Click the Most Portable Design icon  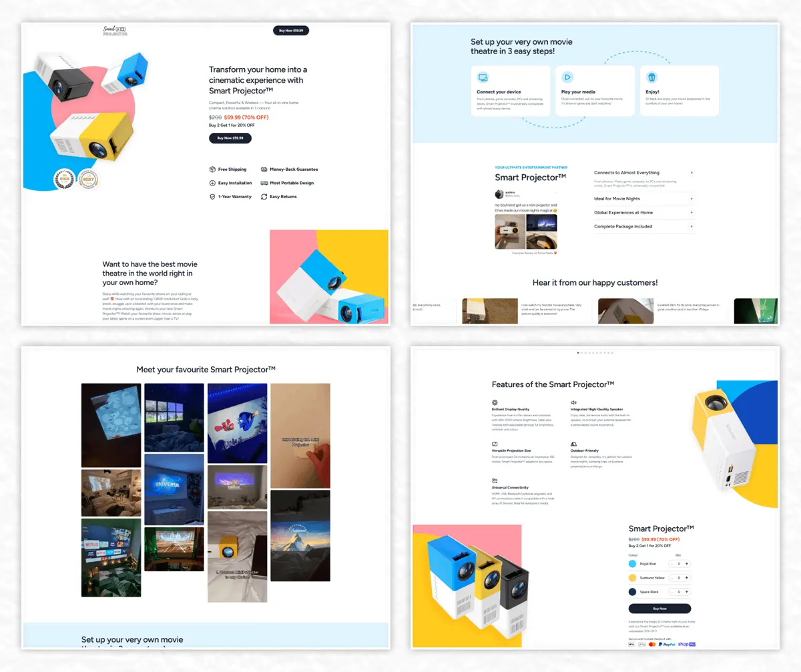(264, 183)
